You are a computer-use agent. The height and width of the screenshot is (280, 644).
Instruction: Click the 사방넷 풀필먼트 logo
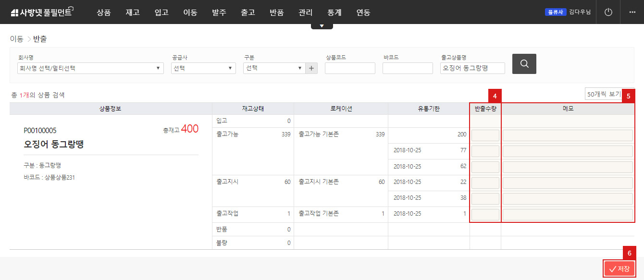tap(41, 12)
